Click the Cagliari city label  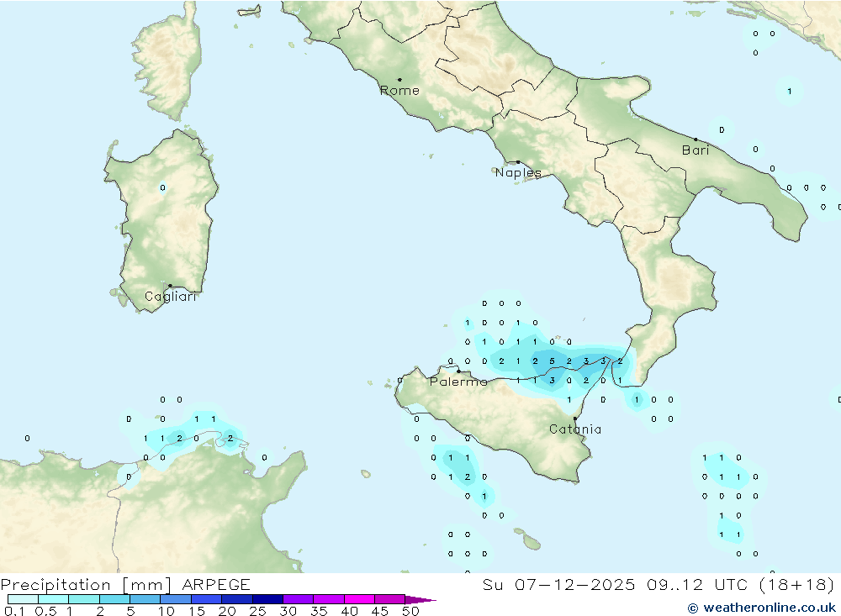coord(171,297)
